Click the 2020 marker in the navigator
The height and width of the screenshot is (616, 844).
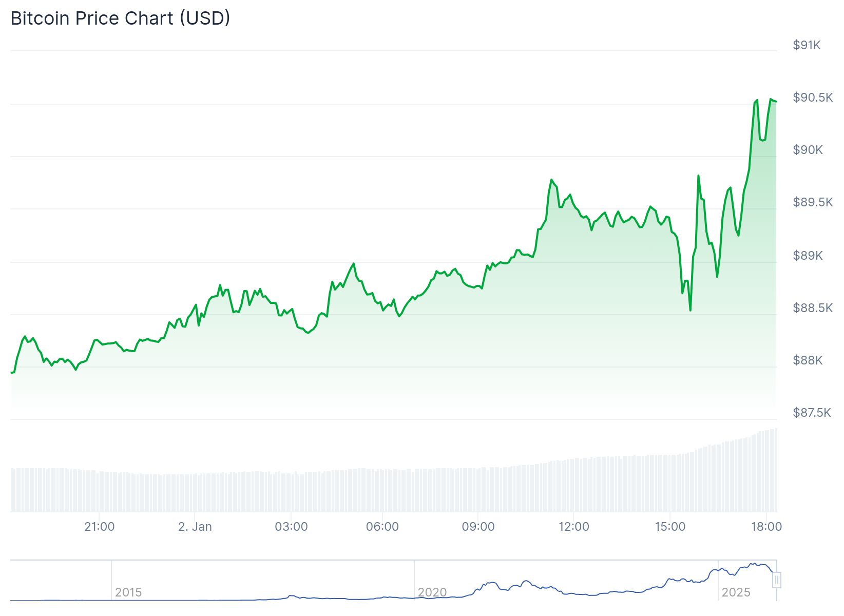point(432,592)
